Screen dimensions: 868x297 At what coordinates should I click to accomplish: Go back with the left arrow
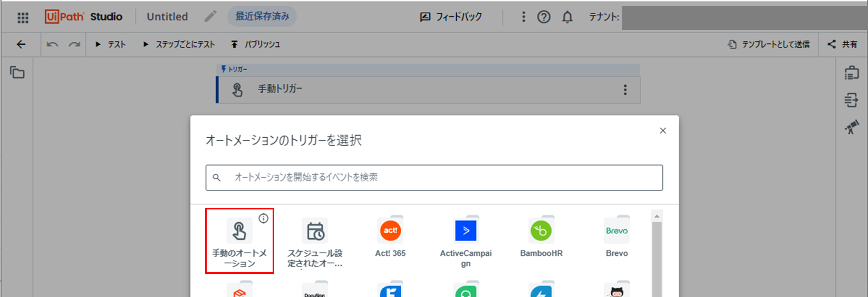point(21,44)
